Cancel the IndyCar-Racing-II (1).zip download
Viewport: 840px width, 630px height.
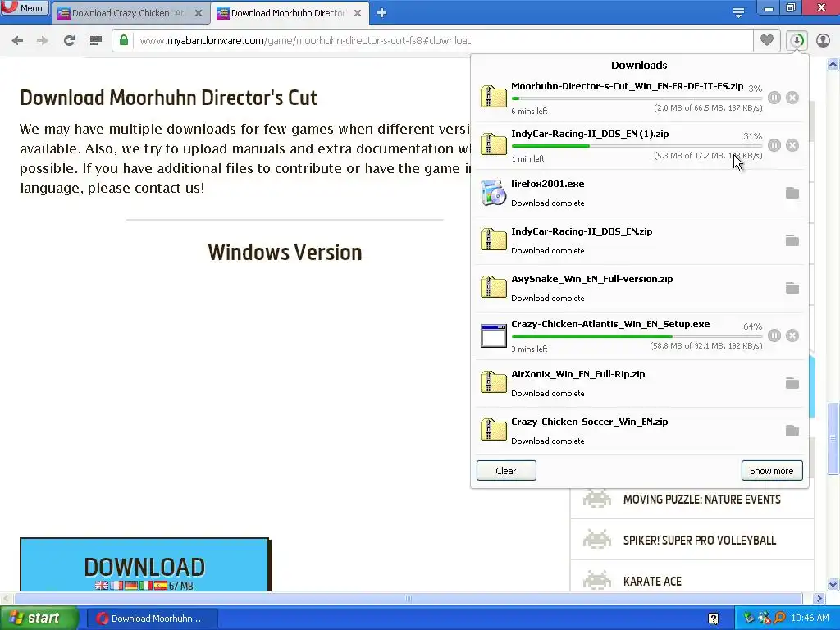(792, 145)
